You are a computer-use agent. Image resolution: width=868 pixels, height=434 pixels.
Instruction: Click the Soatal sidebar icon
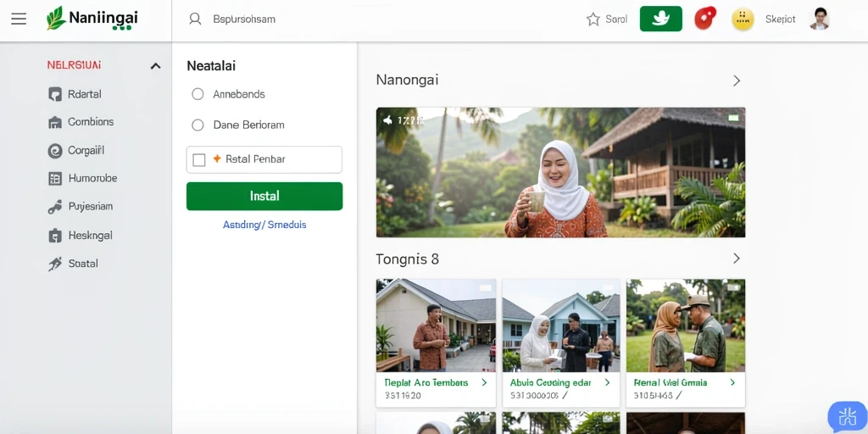55,264
